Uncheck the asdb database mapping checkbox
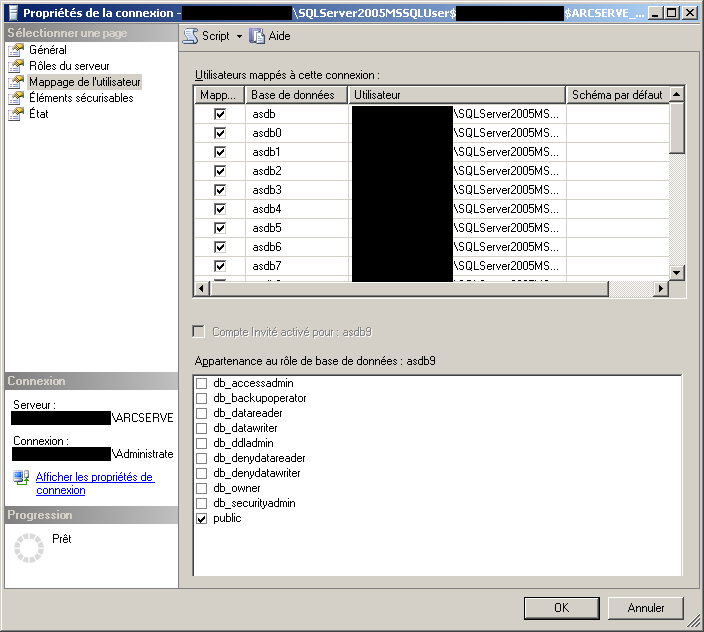 click(x=220, y=114)
